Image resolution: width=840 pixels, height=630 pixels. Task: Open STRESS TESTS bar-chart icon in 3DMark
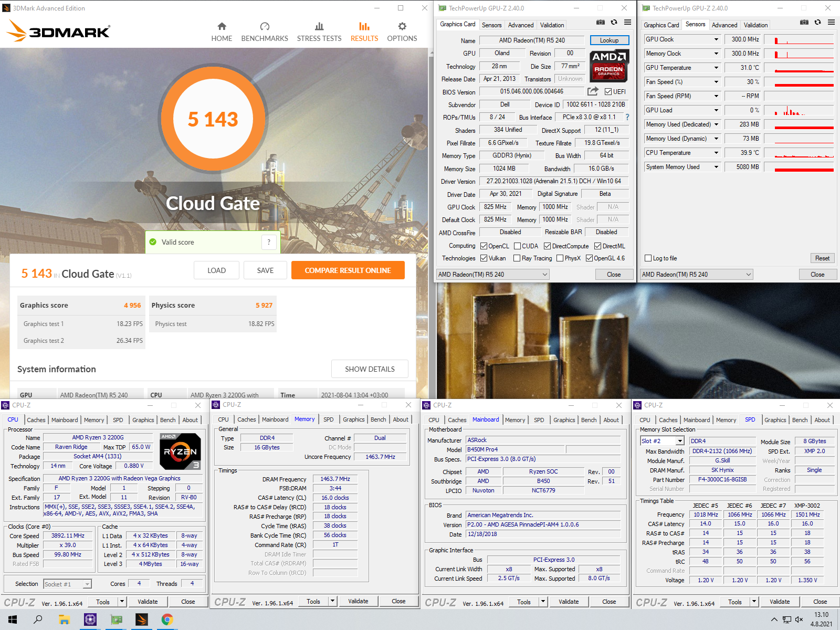click(319, 26)
